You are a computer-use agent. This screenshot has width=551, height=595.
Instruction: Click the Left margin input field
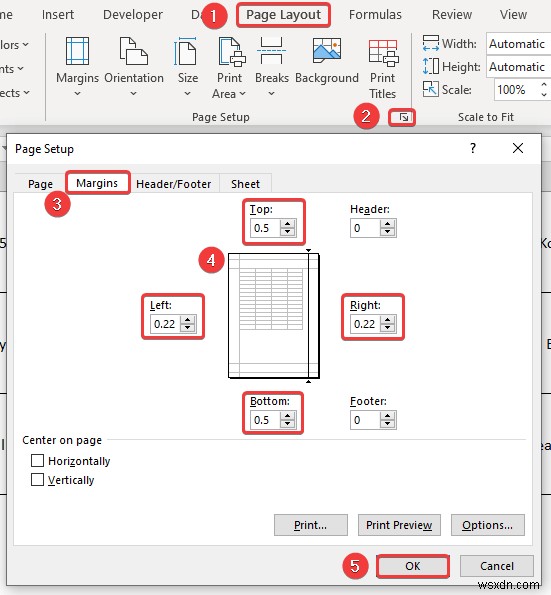click(x=166, y=324)
